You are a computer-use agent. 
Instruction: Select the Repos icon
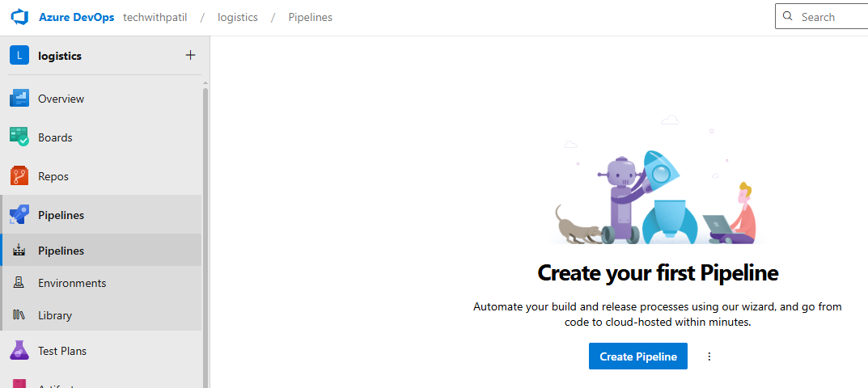click(x=19, y=176)
